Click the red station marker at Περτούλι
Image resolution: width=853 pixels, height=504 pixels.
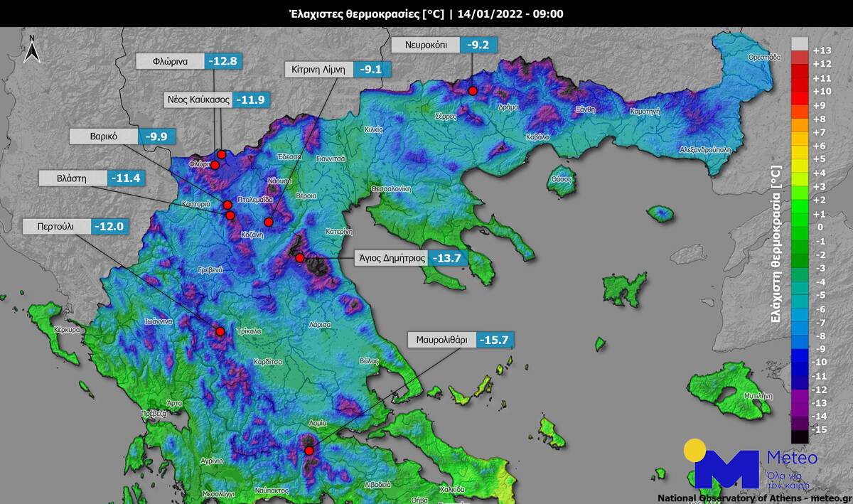[220, 331]
